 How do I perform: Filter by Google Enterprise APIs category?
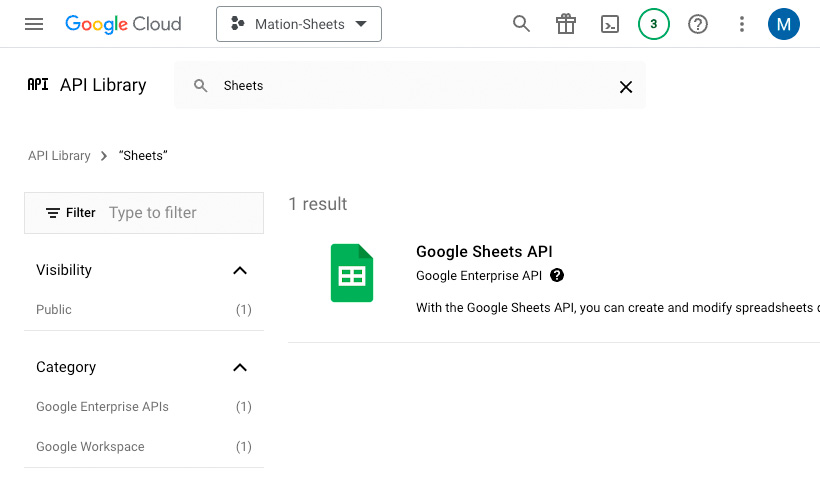(144, 407)
